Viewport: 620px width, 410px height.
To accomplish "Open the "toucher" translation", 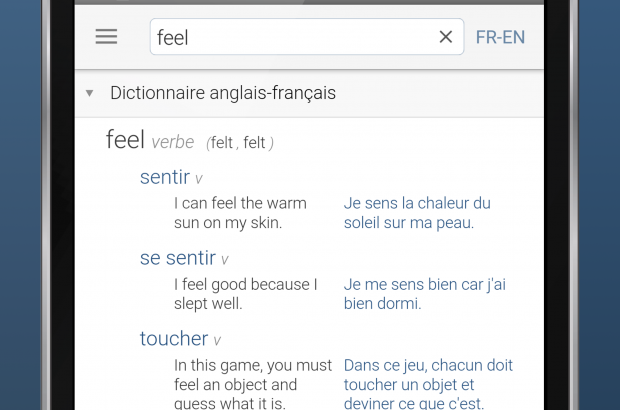I will 174,338.
